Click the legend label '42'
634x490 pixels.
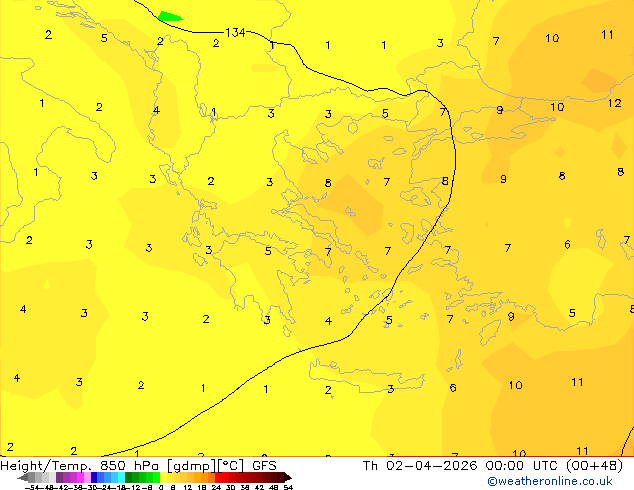(259, 488)
